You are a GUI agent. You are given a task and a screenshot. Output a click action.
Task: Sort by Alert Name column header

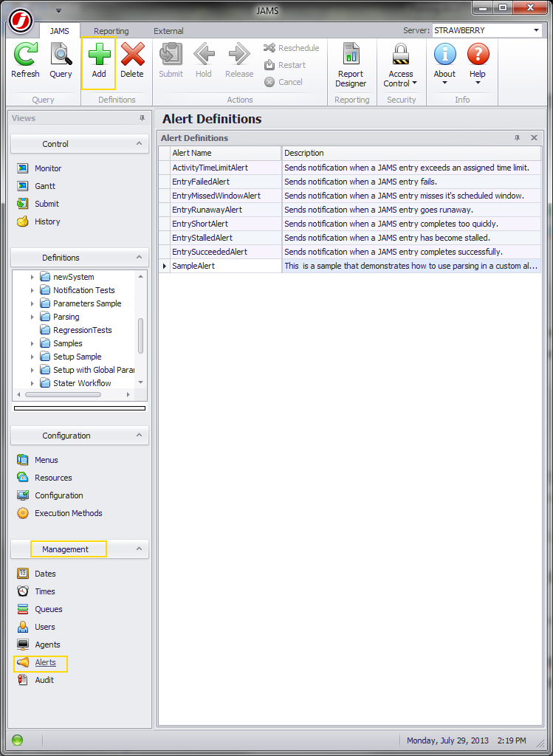point(226,153)
